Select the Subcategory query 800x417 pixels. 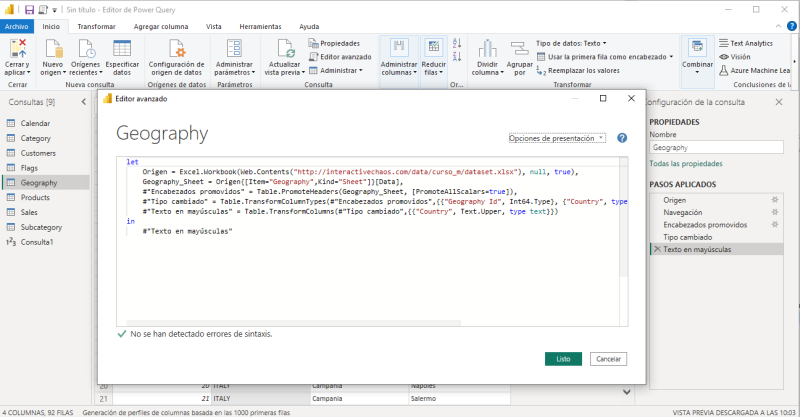pos(46,227)
